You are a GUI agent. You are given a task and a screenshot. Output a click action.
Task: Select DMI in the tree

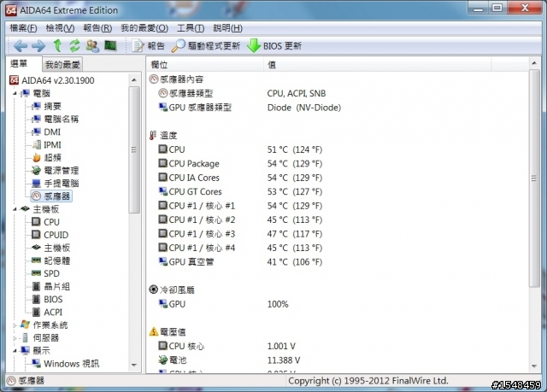(46, 132)
